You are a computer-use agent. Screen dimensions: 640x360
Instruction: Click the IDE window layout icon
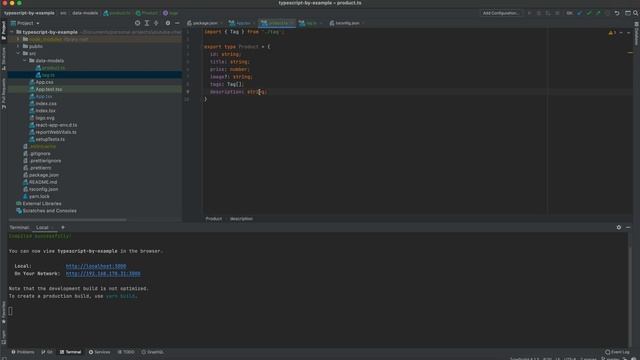(x=628, y=13)
